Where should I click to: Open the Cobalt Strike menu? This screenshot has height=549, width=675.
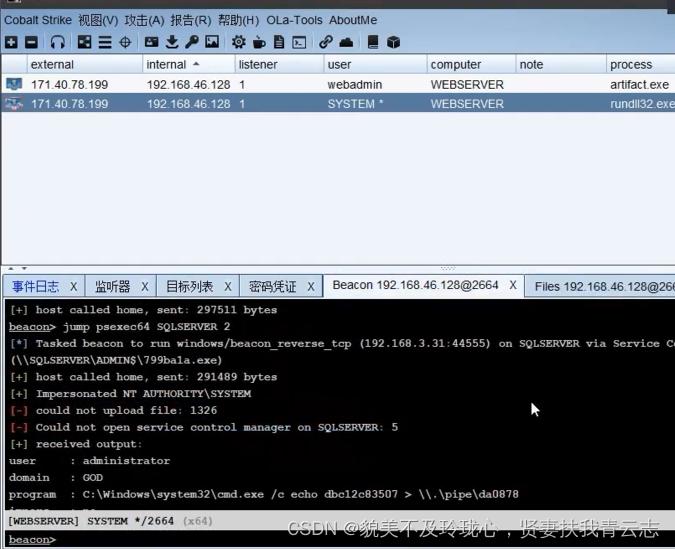(x=38, y=20)
